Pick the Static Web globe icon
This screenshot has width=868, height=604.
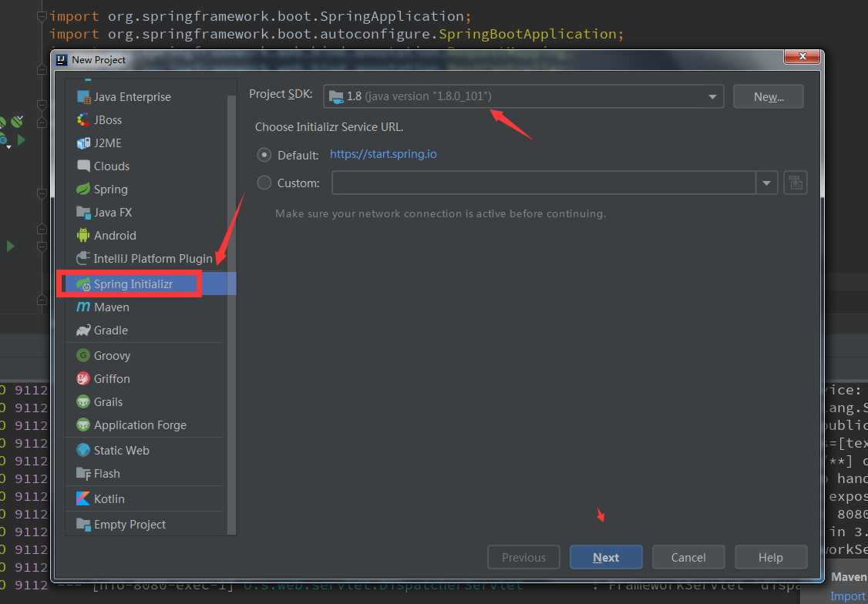click(x=83, y=450)
